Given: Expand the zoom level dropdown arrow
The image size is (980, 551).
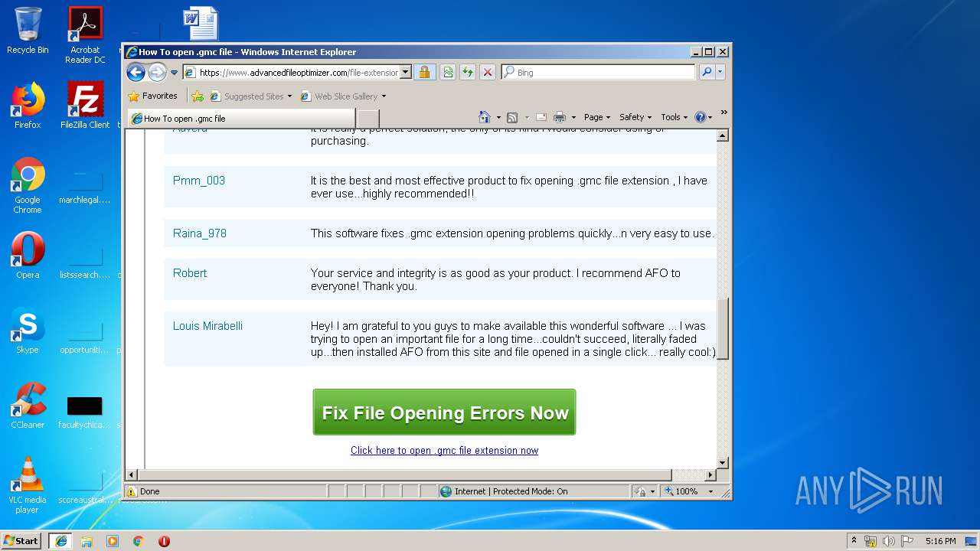Looking at the screenshot, I should point(710,491).
